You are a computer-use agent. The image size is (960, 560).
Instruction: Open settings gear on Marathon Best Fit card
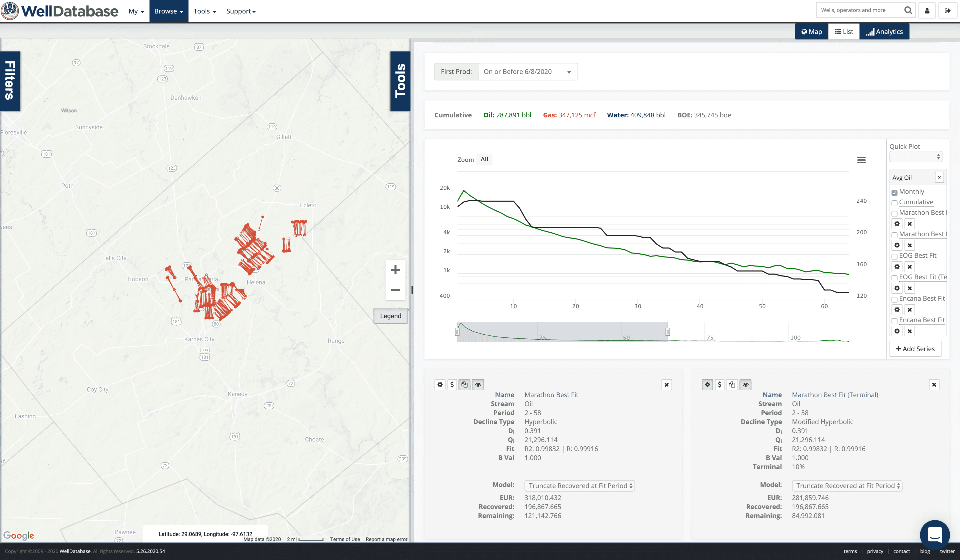tap(440, 384)
